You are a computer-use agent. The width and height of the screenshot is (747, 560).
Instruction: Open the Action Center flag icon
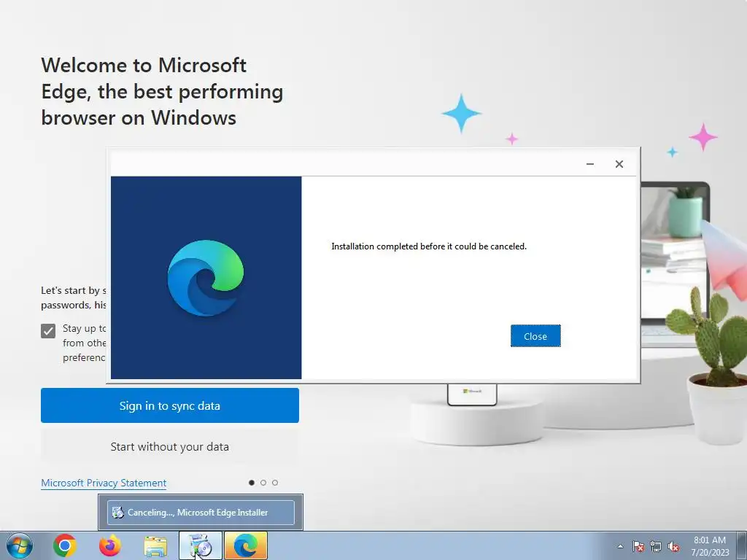pos(638,546)
